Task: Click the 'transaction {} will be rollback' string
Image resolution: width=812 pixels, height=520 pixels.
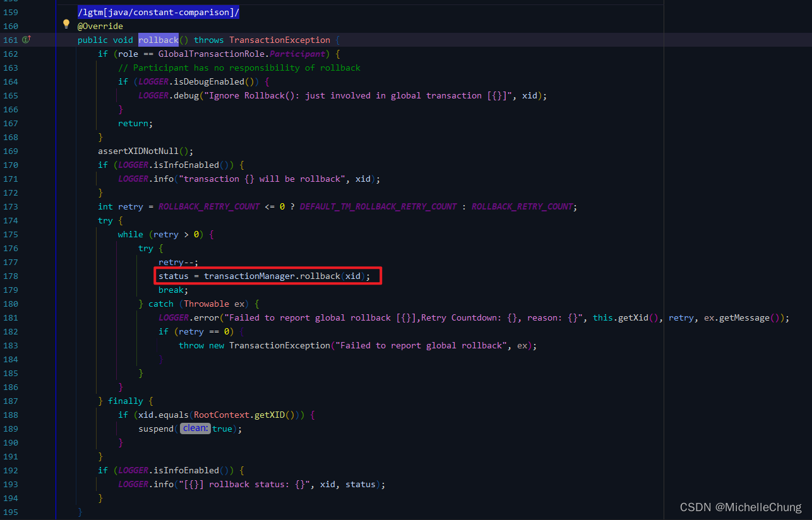Action: [x=262, y=179]
